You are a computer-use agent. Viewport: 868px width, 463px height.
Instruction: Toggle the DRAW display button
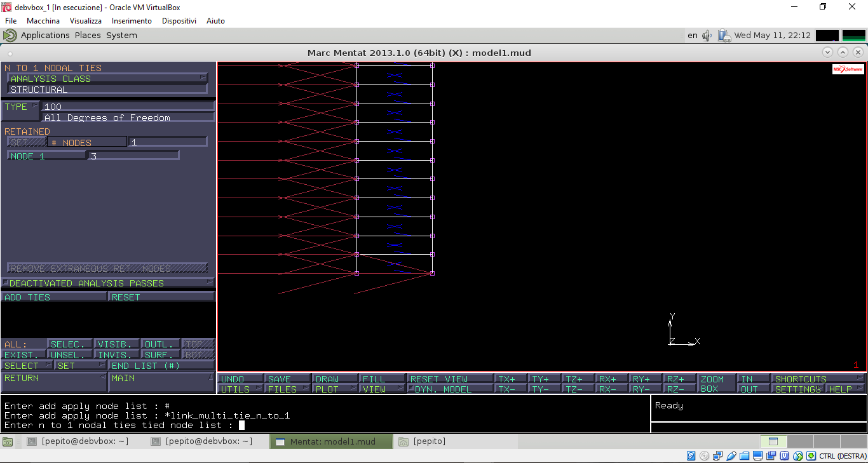pyautogui.click(x=334, y=379)
